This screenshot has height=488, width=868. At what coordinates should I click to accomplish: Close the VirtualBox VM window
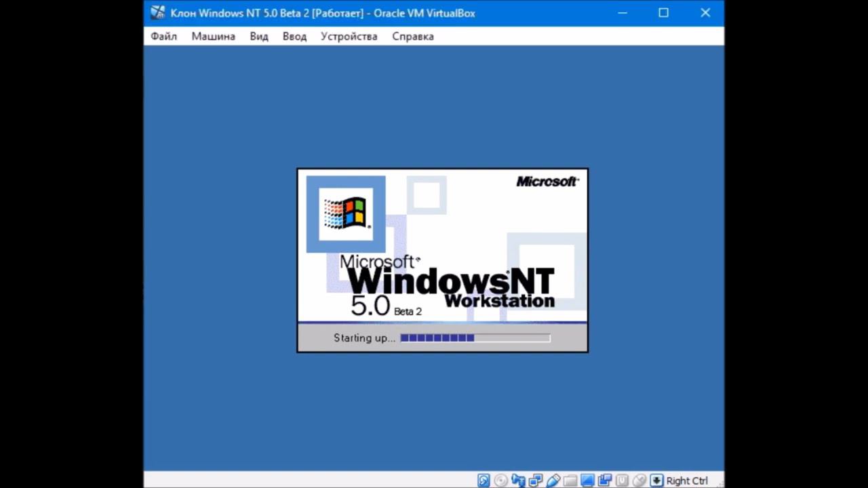point(705,13)
